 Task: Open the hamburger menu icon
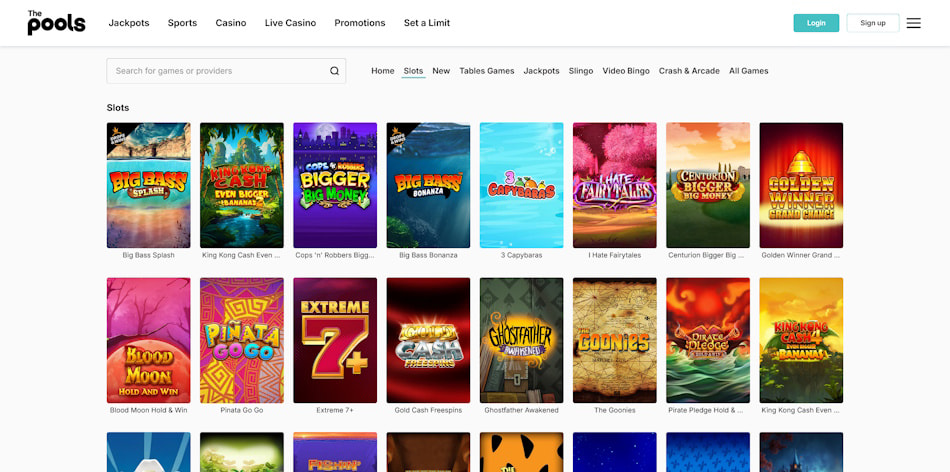click(x=914, y=23)
